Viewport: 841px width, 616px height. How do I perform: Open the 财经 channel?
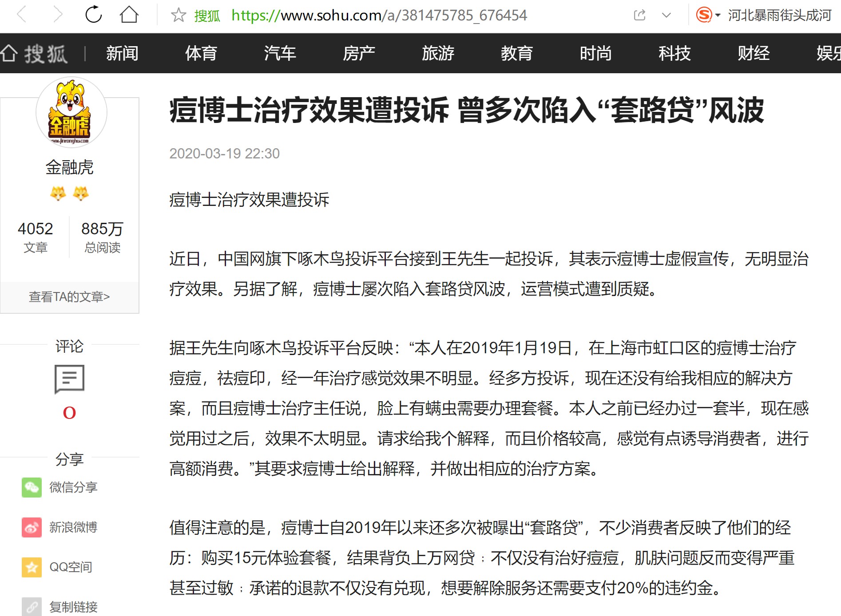(x=754, y=53)
